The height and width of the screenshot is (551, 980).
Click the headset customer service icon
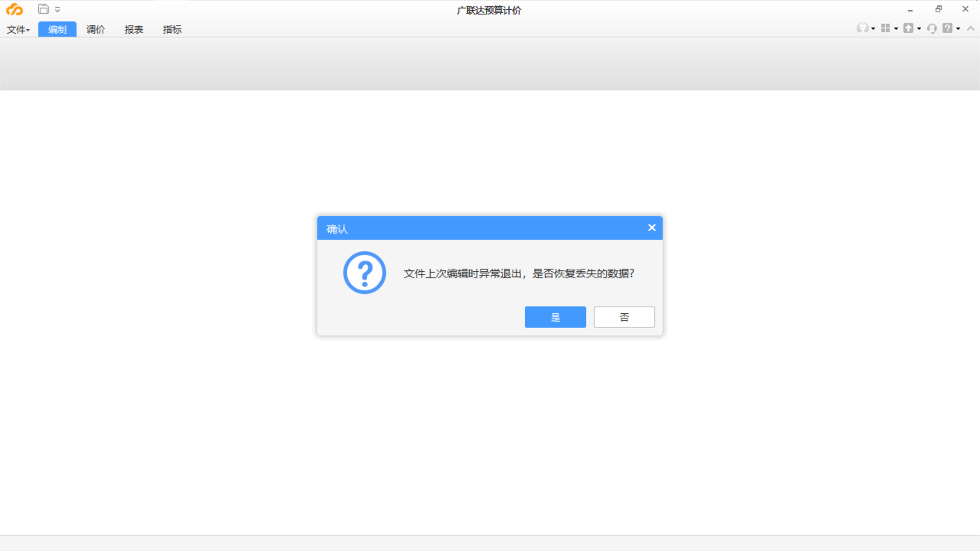932,29
